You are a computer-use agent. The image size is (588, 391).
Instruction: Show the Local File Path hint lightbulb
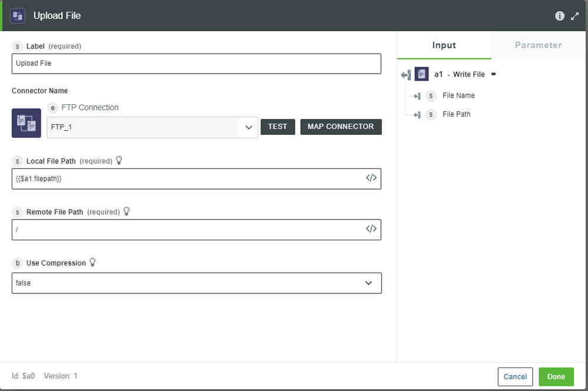coord(119,161)
